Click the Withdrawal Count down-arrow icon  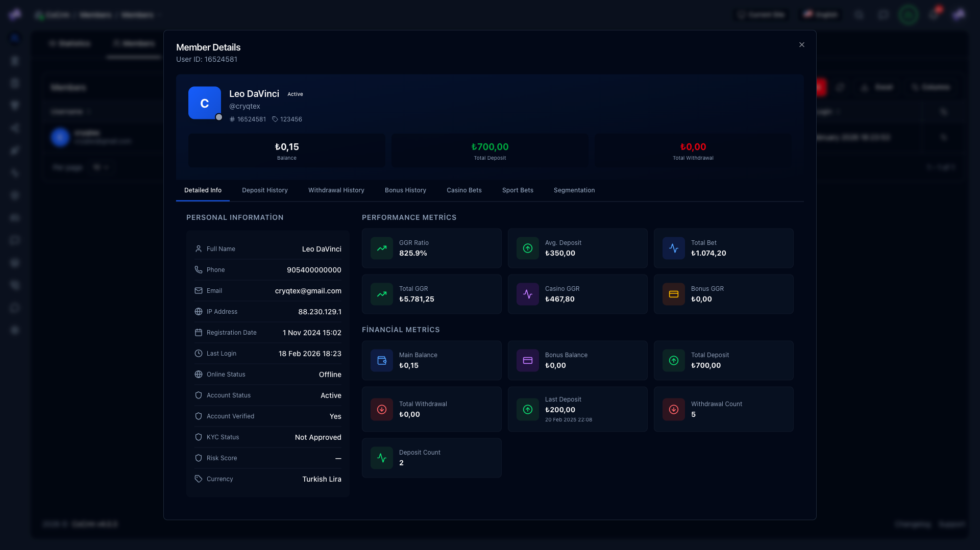(674, 410)
